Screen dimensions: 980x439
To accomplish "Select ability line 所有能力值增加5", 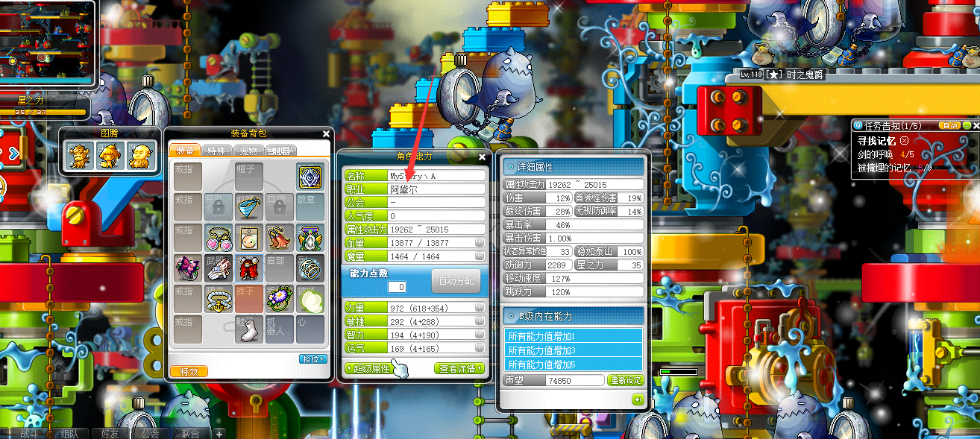I will [574, 364].
